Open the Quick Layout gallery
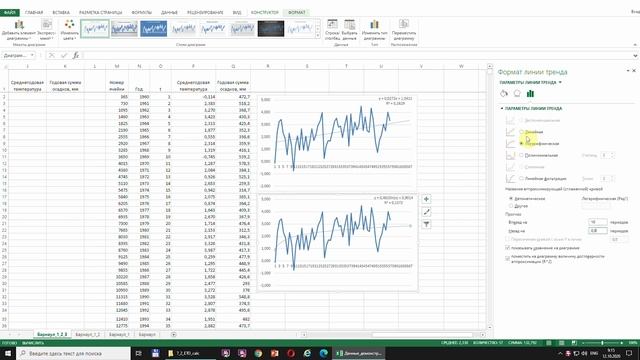640x360 pixels. click(47, 30)
